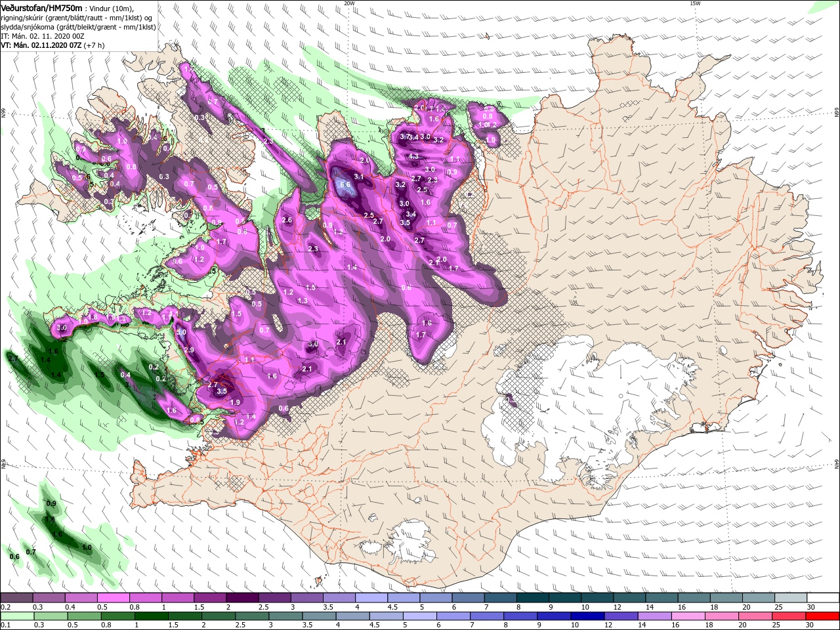Click the 3.1 value beside the 6.6 peak
840x630 pixels.
click(359, 177)
